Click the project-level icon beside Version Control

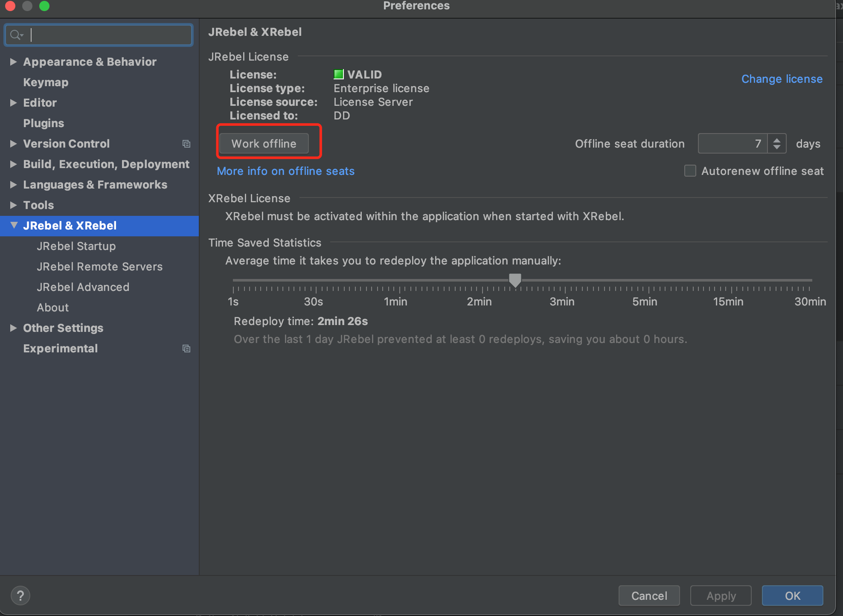[186, 144]
